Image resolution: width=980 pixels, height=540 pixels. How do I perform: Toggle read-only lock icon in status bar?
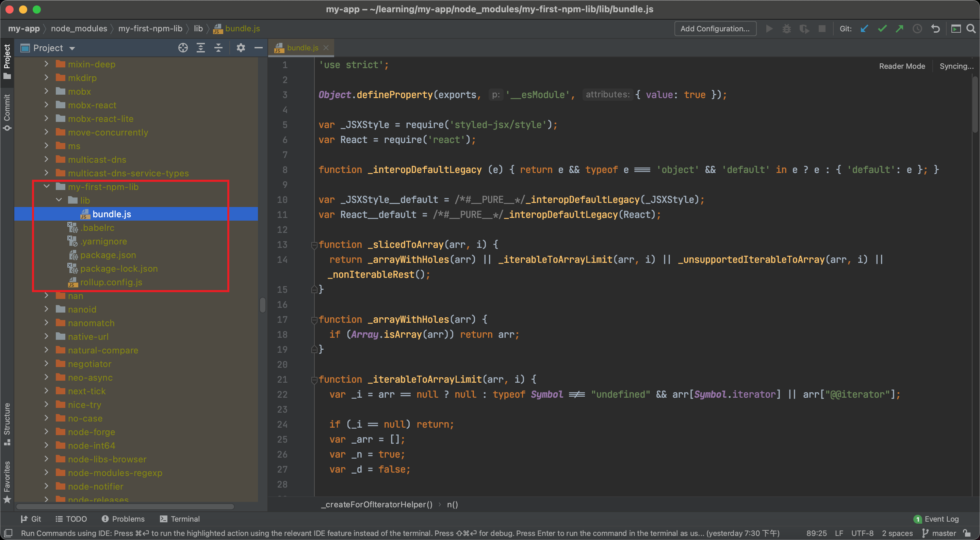[x=967, y=533]
